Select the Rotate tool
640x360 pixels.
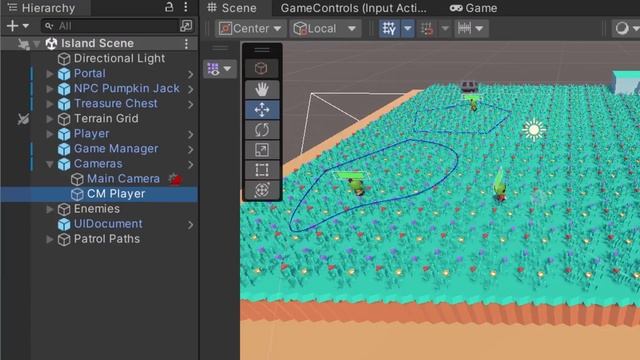(x=262, y=130)
